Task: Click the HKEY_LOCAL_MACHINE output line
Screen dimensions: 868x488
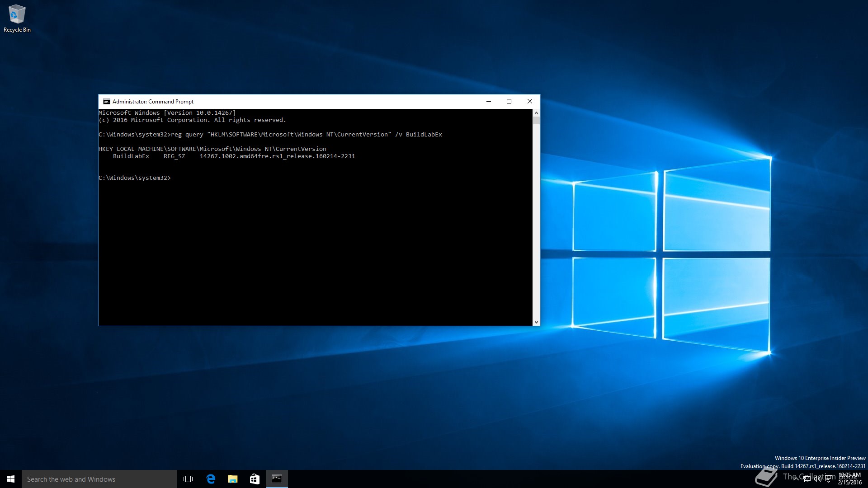Action: [212, 149]
